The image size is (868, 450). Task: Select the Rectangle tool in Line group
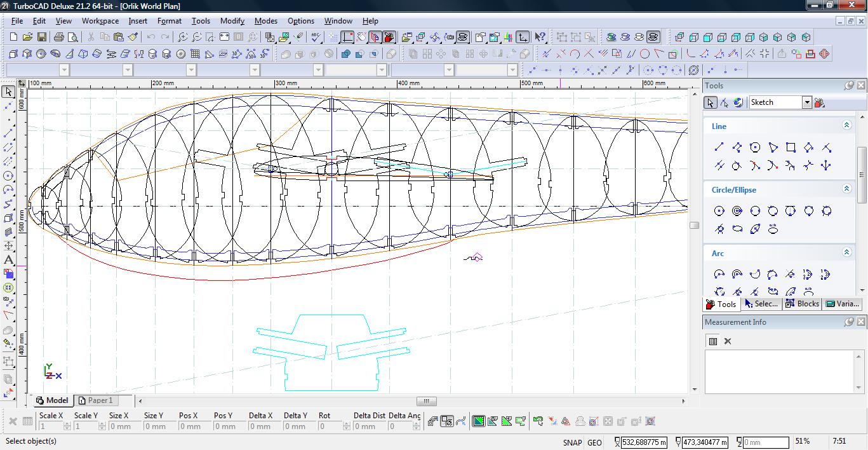click(x=791, y=147)
